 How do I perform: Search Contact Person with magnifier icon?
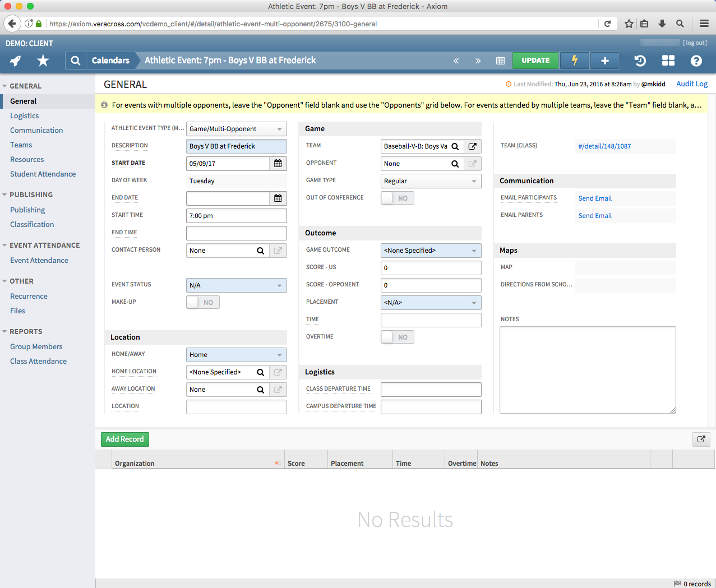(x=261, y=251)
